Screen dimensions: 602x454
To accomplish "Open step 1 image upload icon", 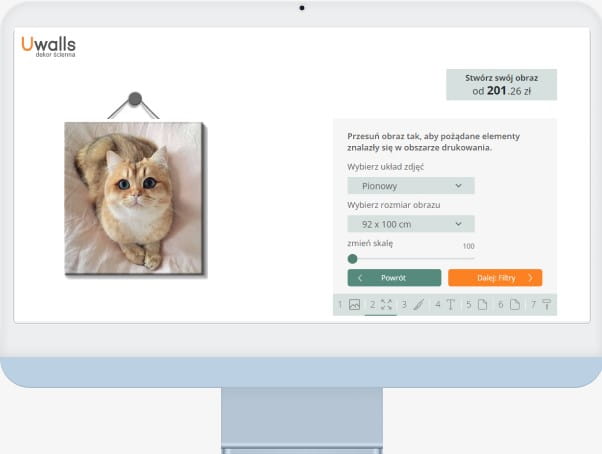I will tap(354, 305).
